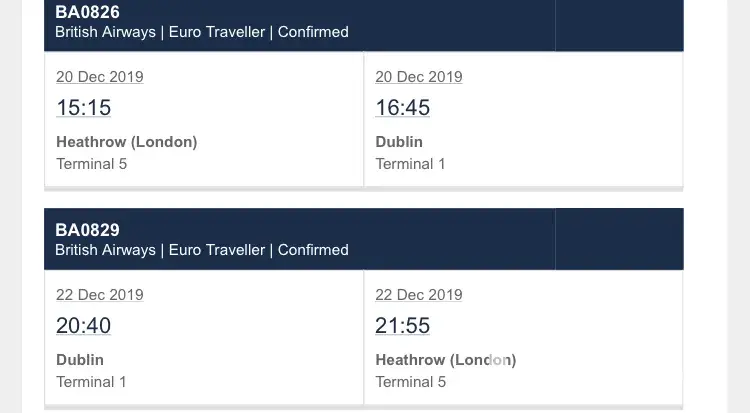Select Heathrow (London) departure under 15:15
The image size is (750, 413).
tap(126, 142)
